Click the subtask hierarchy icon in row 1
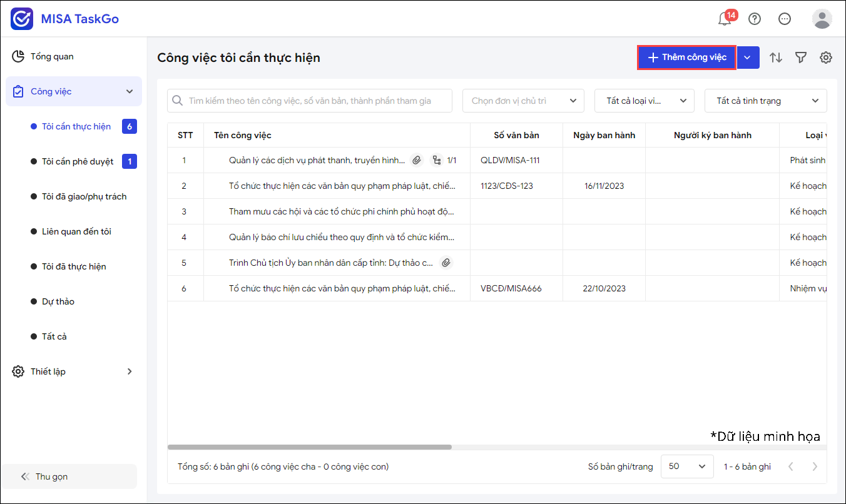846x504 pixels. [437, 160]
